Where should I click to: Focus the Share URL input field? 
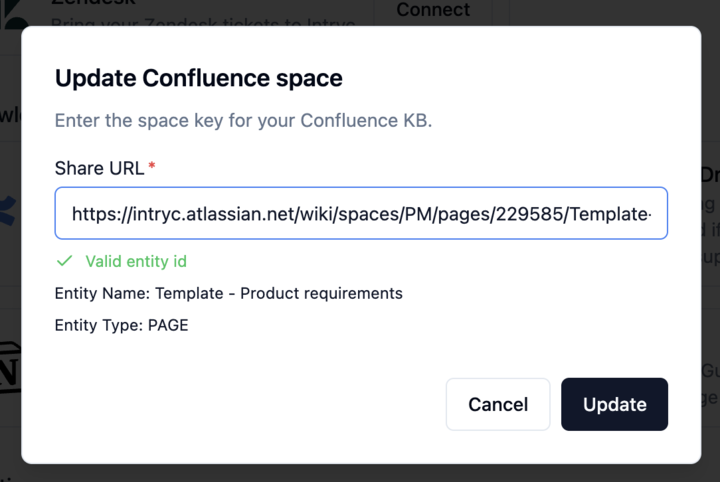tap(361, 213)
